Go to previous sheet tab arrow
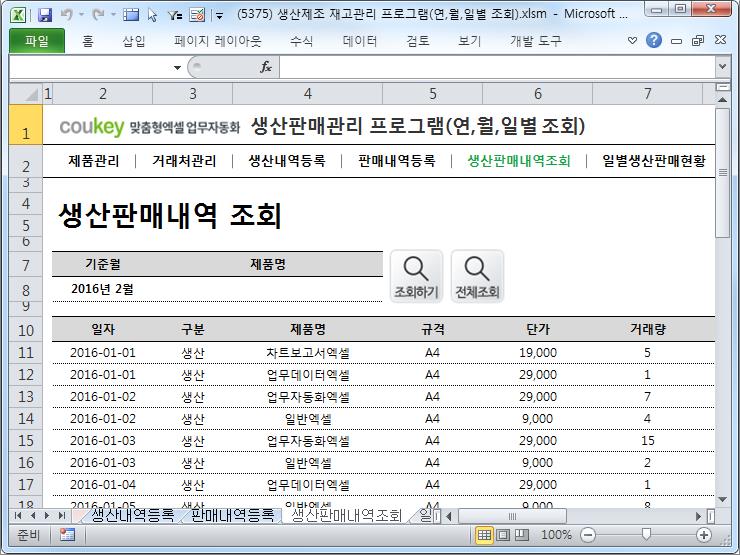 coord(32,515)
